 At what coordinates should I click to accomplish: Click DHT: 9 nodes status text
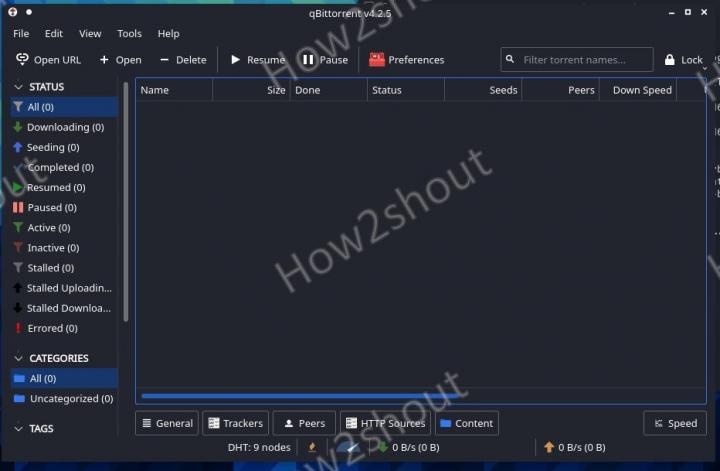click(259, 447)
